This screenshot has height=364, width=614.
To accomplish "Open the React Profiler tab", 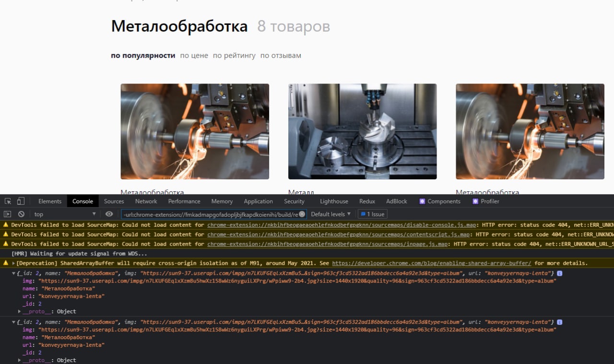I will 485,201.
